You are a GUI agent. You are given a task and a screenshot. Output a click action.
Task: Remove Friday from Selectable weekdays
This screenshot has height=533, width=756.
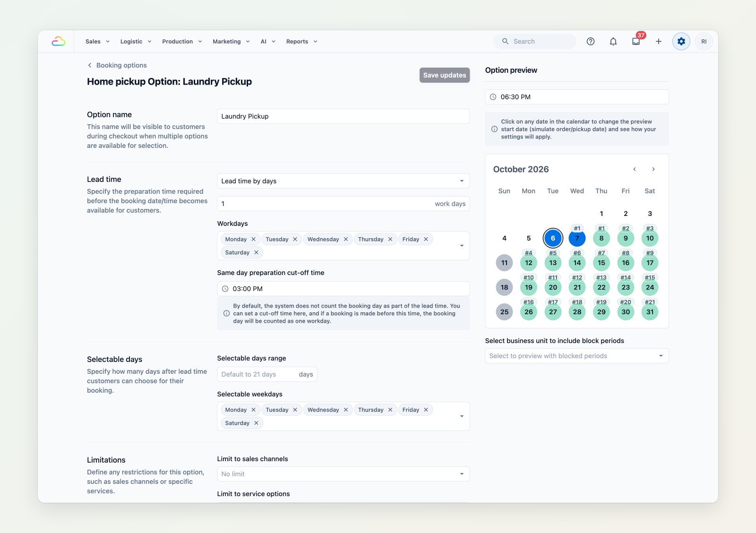pos(426,410)
